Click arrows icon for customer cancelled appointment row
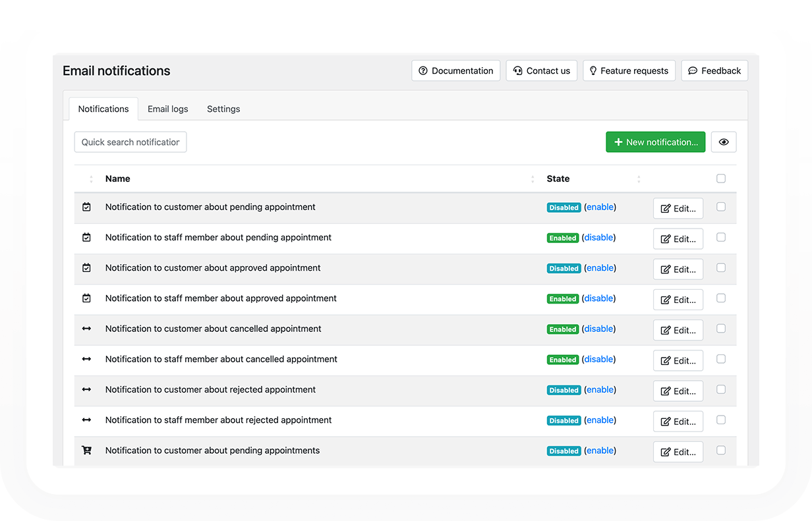Viewport: 812px width, 521px height. click(x=86, y=329)
